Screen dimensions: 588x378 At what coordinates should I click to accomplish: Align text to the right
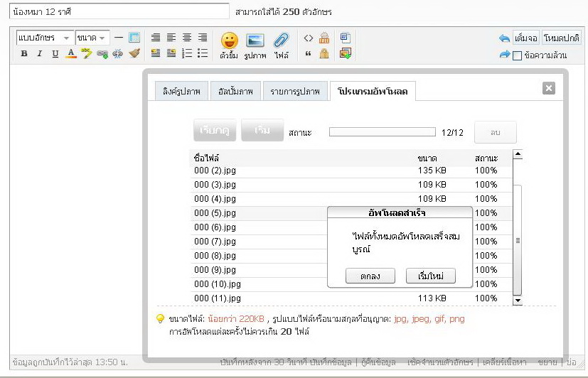click(203, 38)
